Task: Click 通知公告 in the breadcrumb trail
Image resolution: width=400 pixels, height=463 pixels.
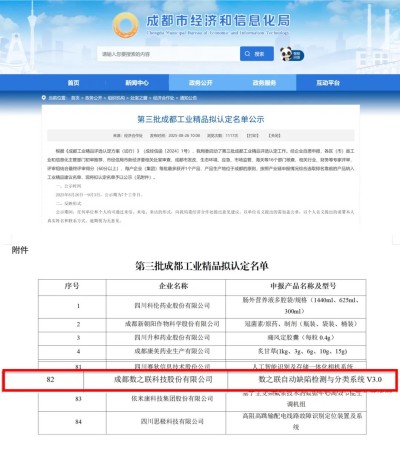Action: click(188, 98)
